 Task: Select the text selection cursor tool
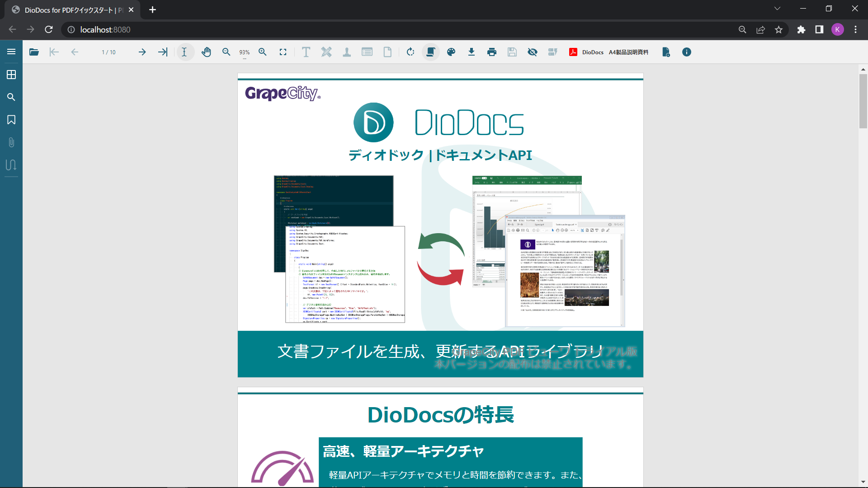point(184,52)
